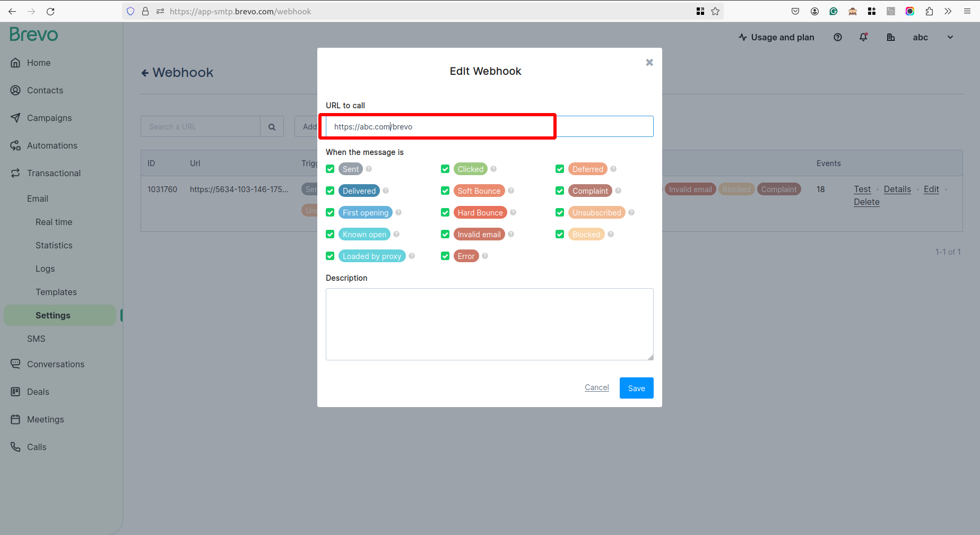Screen dimensions: 980x535
Task: Cancel editing the webhook
Action: (597, 387)
